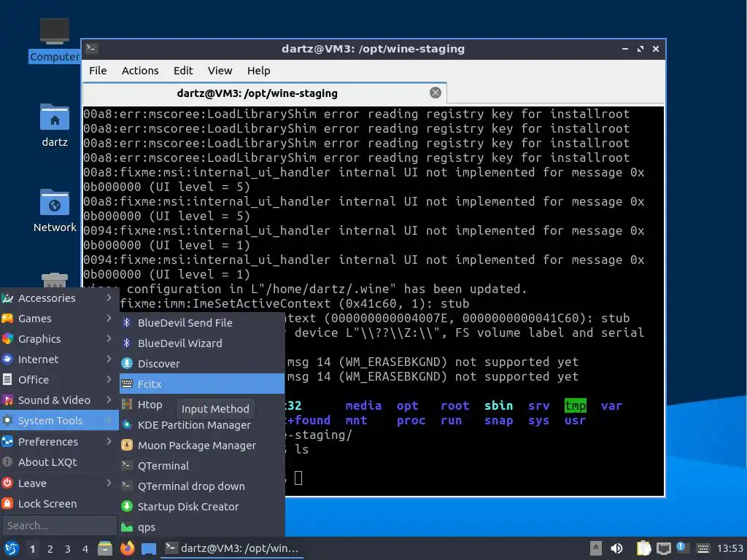Expand the Accessories submenu
The image size is (747, 560).
[59, 298]
